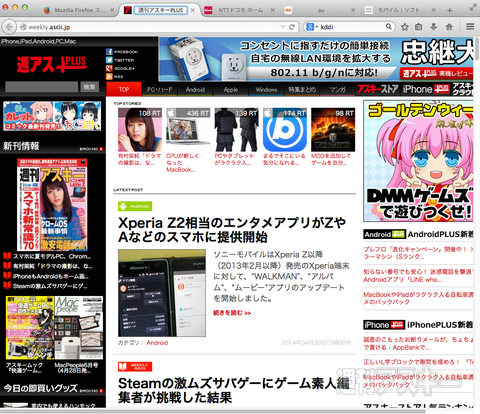Open the iPhone PLUS navigation link
This screenshot has width=480, height=414.
tap(426, 89)
